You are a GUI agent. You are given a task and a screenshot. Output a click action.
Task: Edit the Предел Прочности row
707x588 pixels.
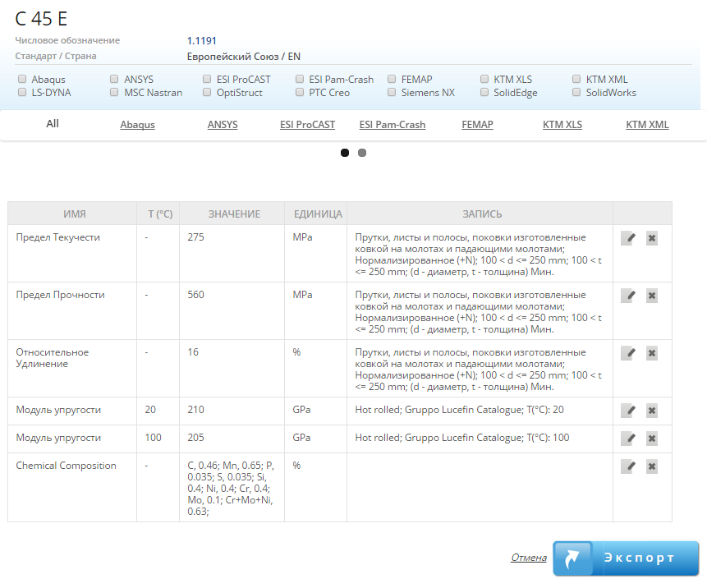click(628, 296)
